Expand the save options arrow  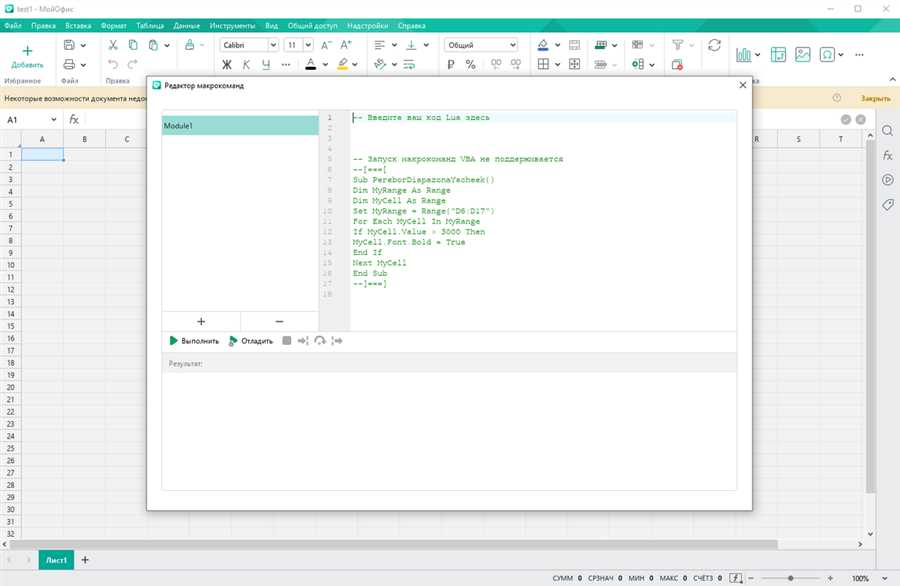[83, 45]
